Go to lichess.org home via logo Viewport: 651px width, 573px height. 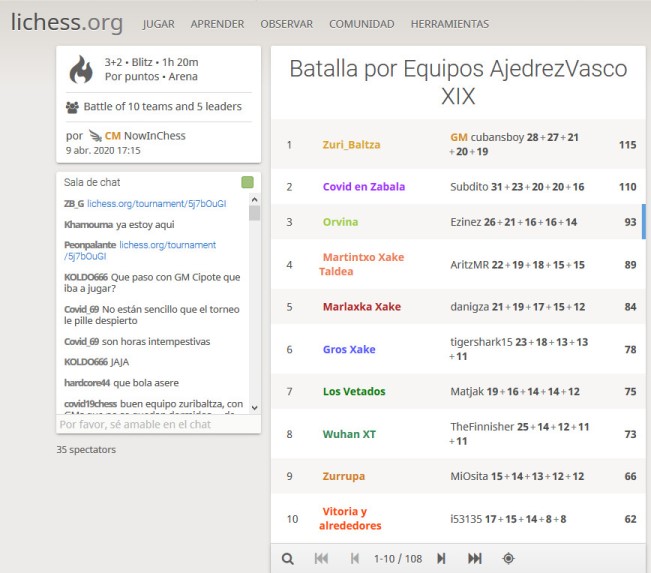(67, 22)
